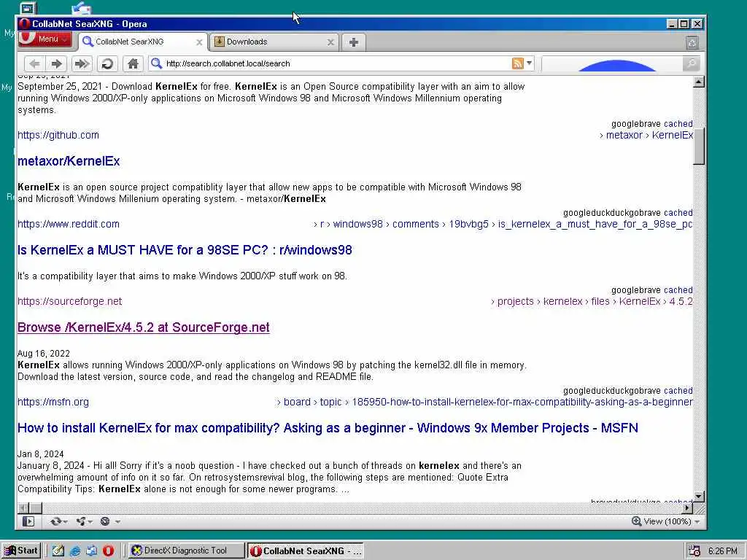Open the Opera Unite dropdown in status bar

[85, 521]
